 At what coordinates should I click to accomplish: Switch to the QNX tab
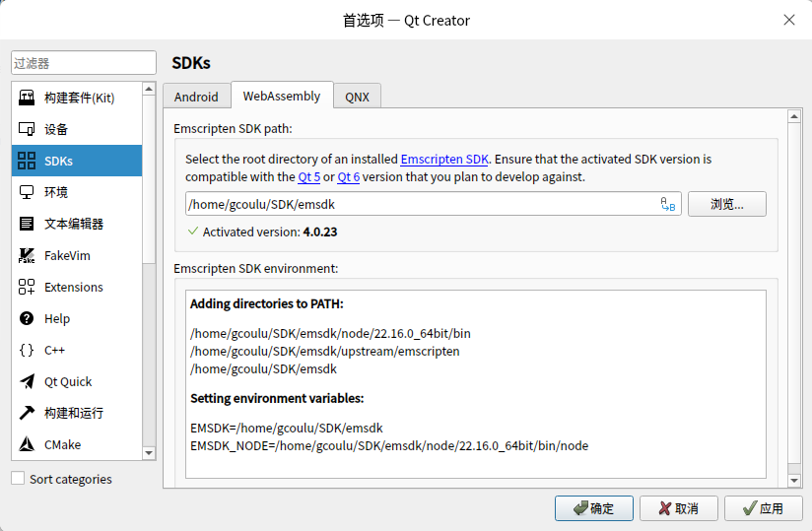coord(357,97)
